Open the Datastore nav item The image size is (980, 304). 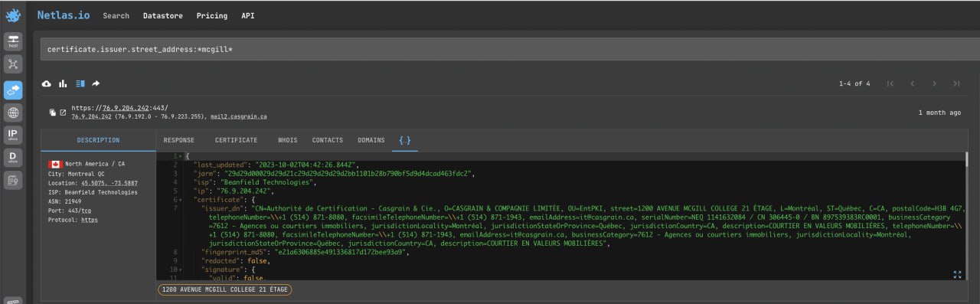pyautogui.click(x=162, y=15)
